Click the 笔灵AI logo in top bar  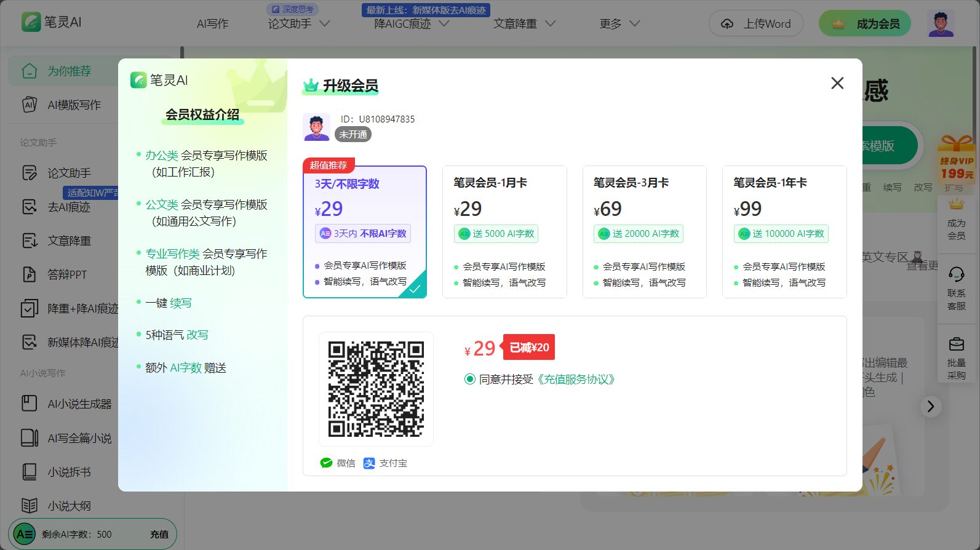[x=52, y=22]
